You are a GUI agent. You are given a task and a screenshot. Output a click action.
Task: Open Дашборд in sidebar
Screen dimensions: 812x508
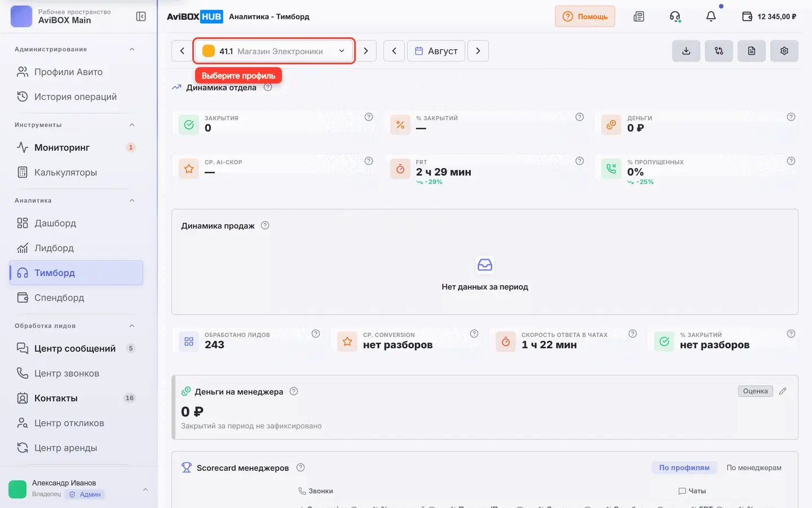point(76,223)
